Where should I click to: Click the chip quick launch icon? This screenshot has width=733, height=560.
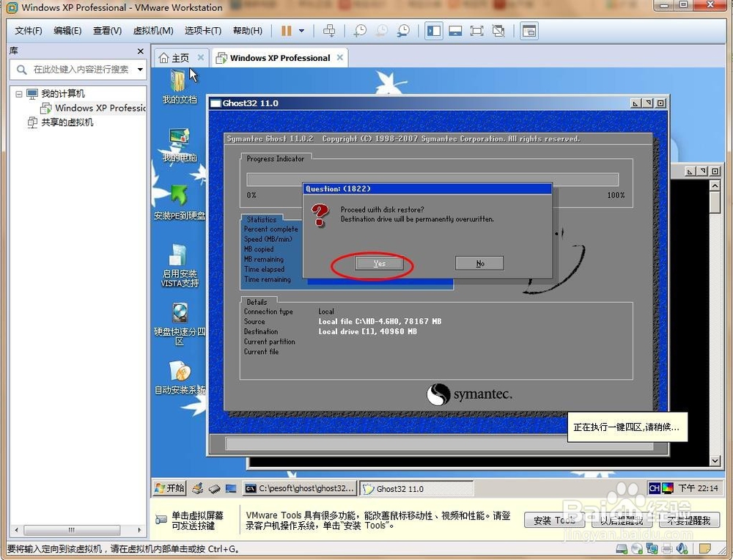214,489
